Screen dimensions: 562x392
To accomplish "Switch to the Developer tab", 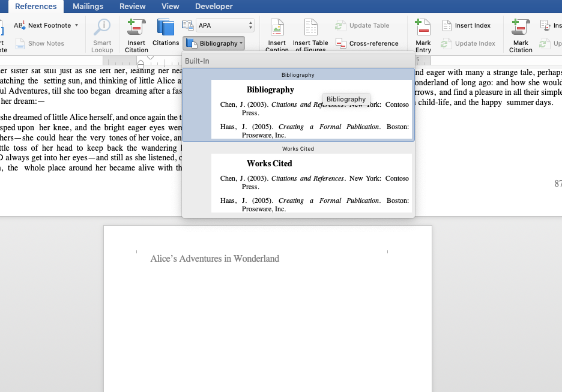I will [214, 6].
